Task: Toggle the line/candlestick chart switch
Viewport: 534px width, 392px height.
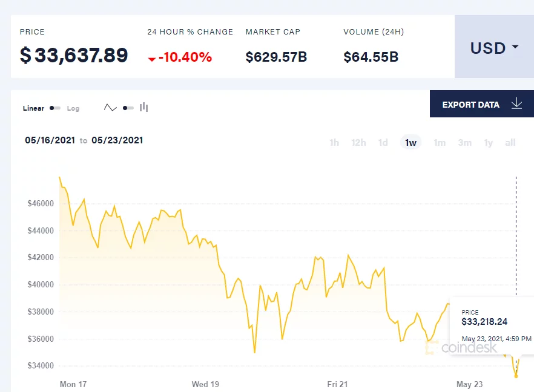Action: [x=128, y=108]
